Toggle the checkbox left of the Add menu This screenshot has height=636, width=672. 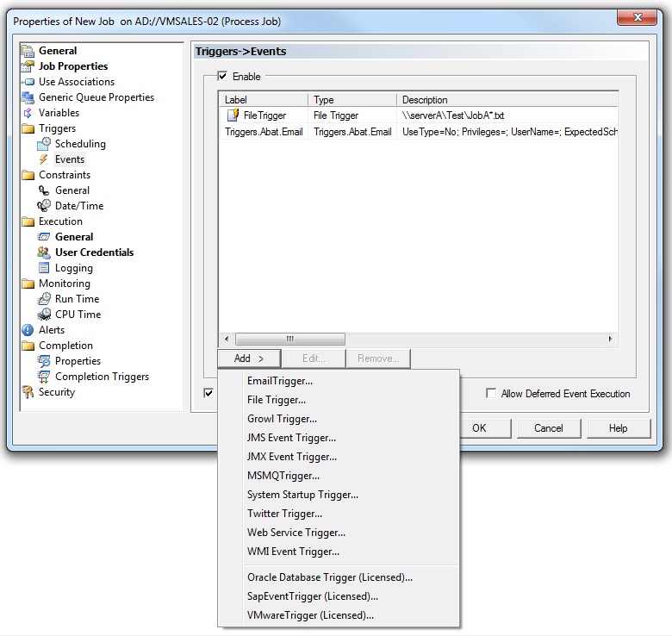pos(208,393)
